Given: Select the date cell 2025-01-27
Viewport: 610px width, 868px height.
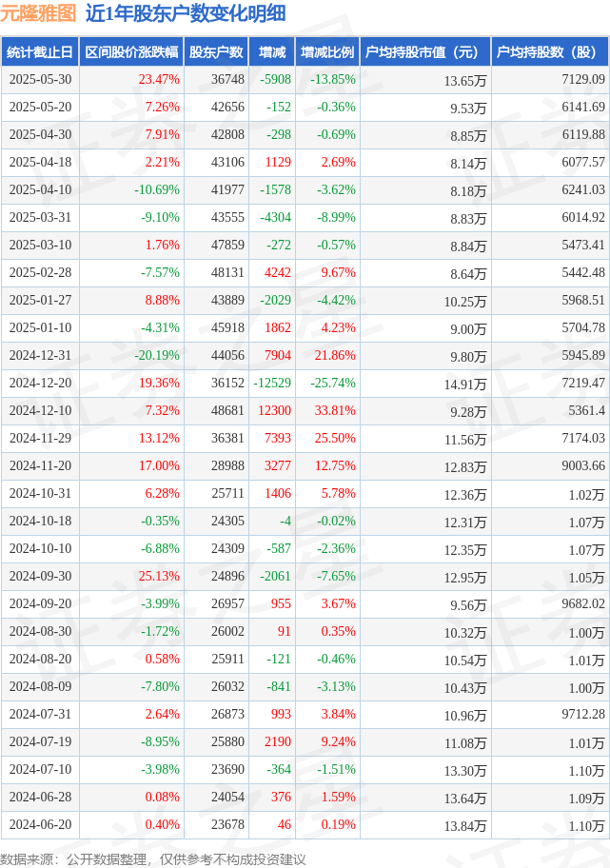Looking at the screenshot, I should 40,301.
